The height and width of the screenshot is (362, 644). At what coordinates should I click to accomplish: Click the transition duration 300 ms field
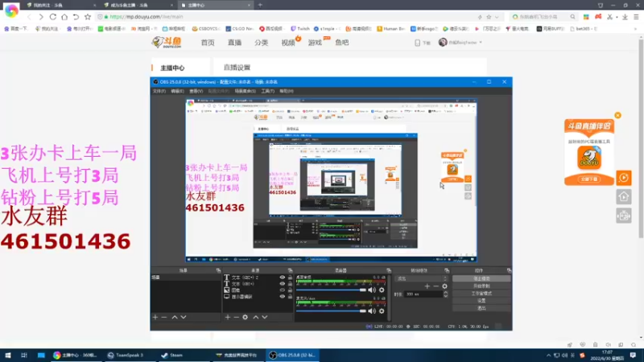(x=423, y=294)
